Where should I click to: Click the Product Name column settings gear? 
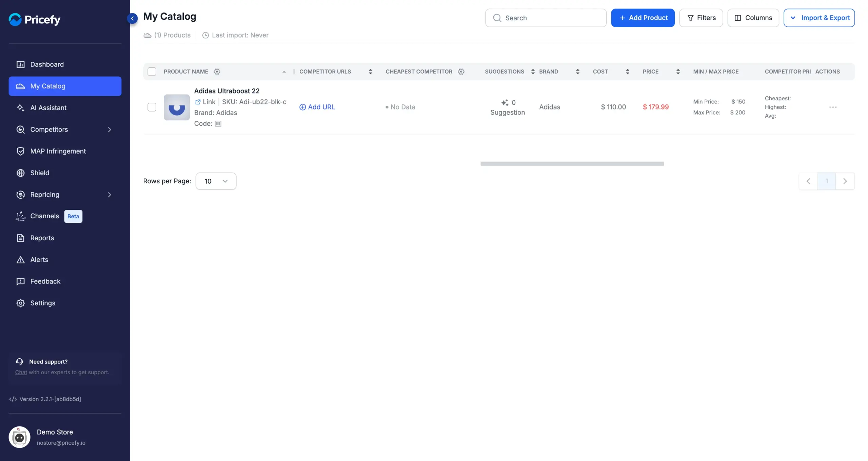click(217, 72)
